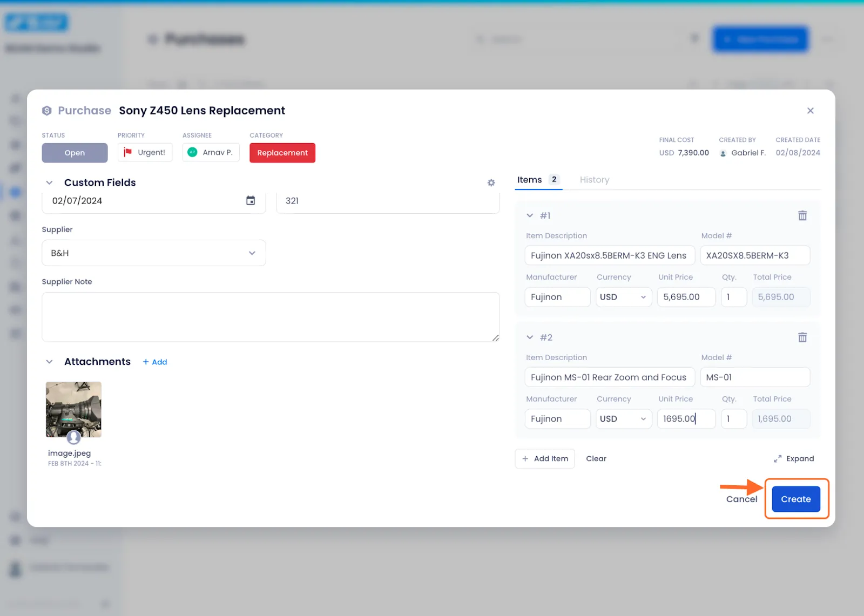Delete item #1 with trash icon

point(802,215)
